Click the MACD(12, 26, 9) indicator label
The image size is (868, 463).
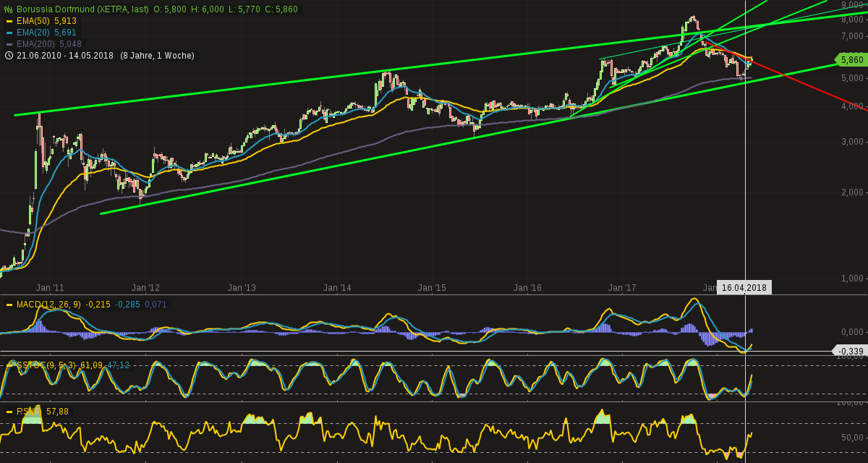click(48, 305)
